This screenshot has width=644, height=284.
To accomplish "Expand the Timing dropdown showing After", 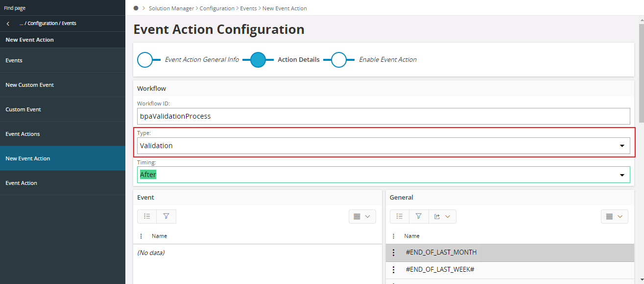I will coord(622,174).
